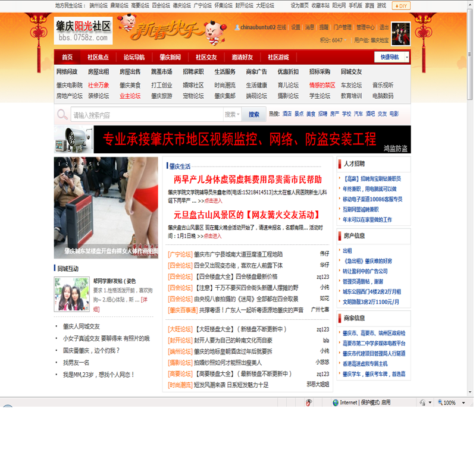Click the two girls thumbnail in 同城互动
476x462 pixels.
pos(71,294)
